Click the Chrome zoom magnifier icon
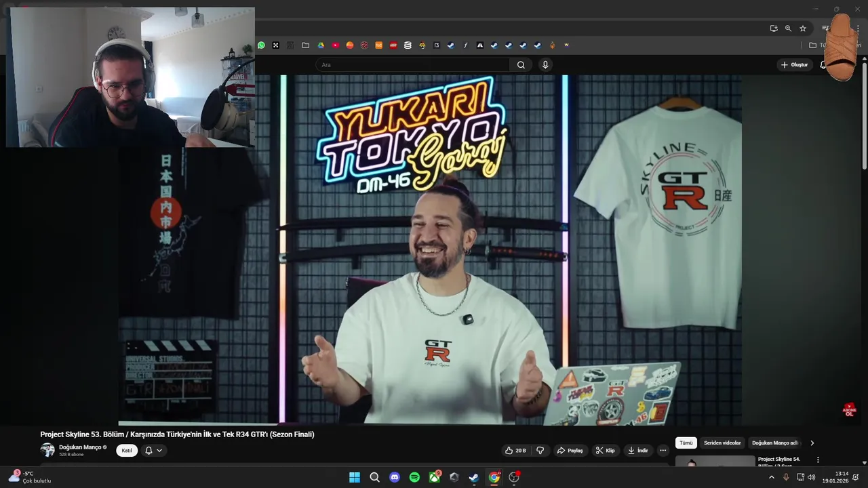 pyautogui.click(x=788, y=28)
